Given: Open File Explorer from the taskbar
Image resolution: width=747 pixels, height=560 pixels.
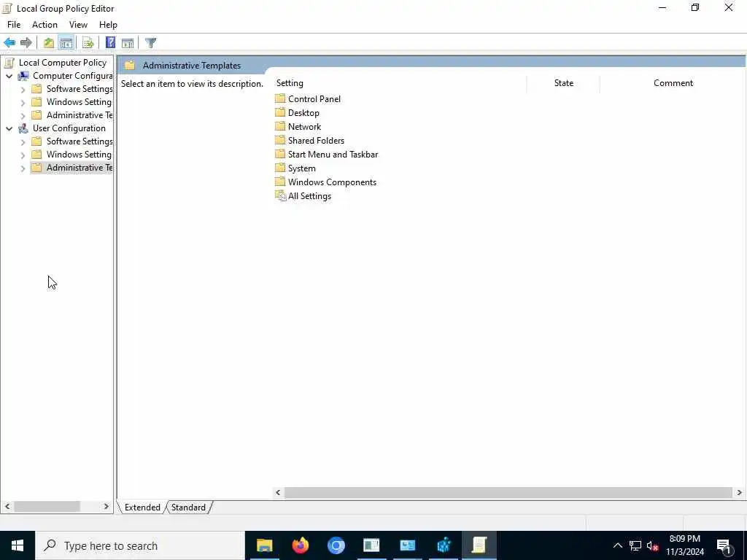Looking at the screenshot, I should (264, 545).
